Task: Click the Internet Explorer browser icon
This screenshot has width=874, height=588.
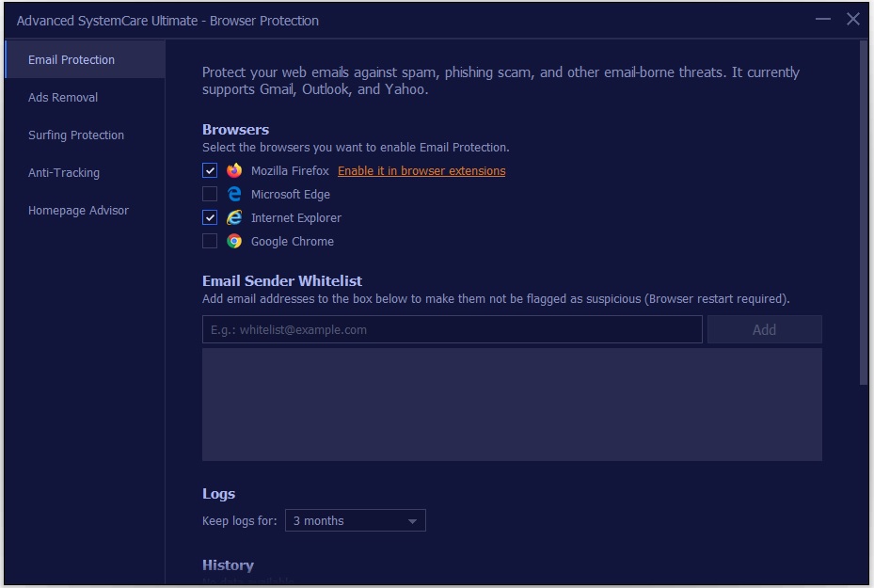Action: tap(234, 217)
